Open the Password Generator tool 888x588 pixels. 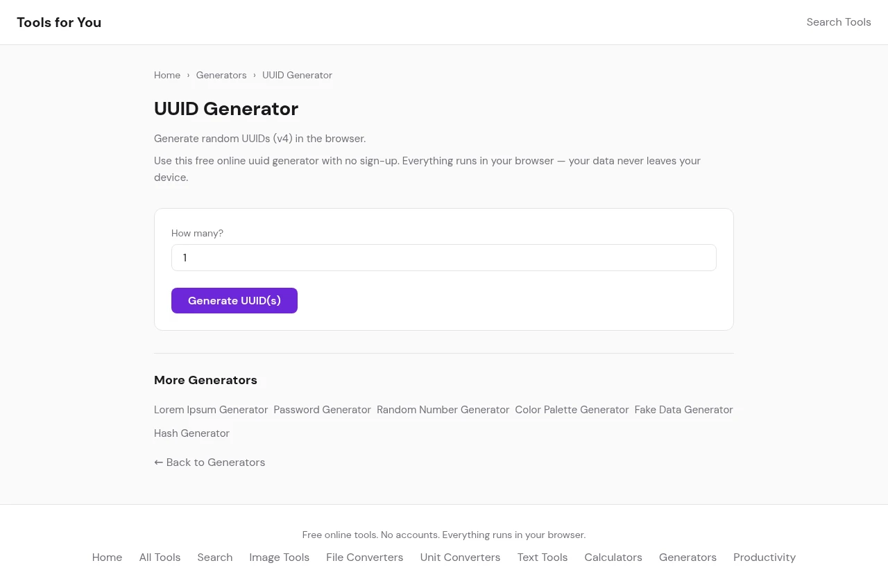point(322,410)
